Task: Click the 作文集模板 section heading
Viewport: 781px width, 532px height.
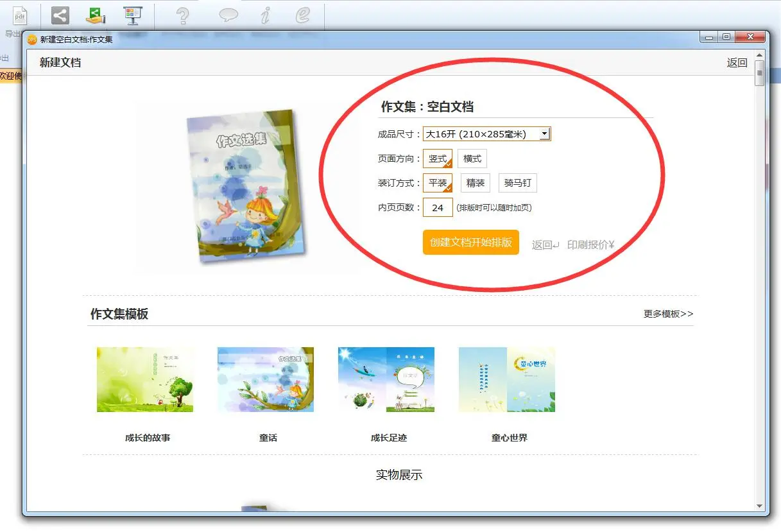Action: point(119,314)
